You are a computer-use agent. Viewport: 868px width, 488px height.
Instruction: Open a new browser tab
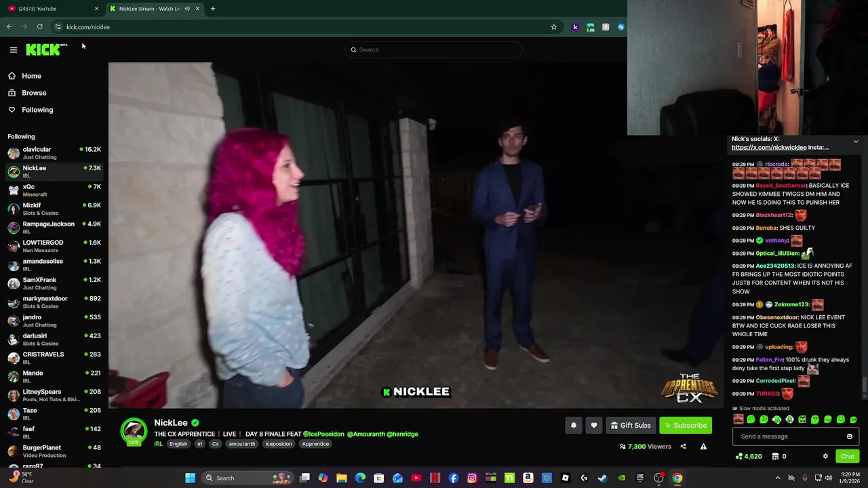pyautogui.click(x=213, y=8)
